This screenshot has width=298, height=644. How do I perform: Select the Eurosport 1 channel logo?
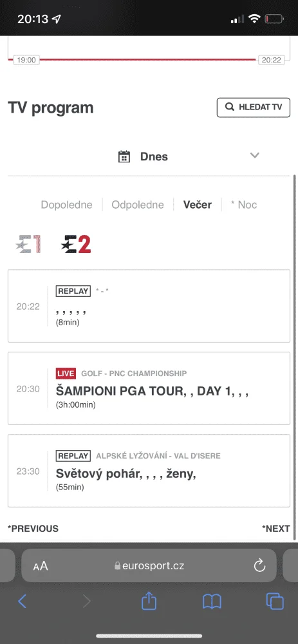pyautogui.click(x=28, y=244)
